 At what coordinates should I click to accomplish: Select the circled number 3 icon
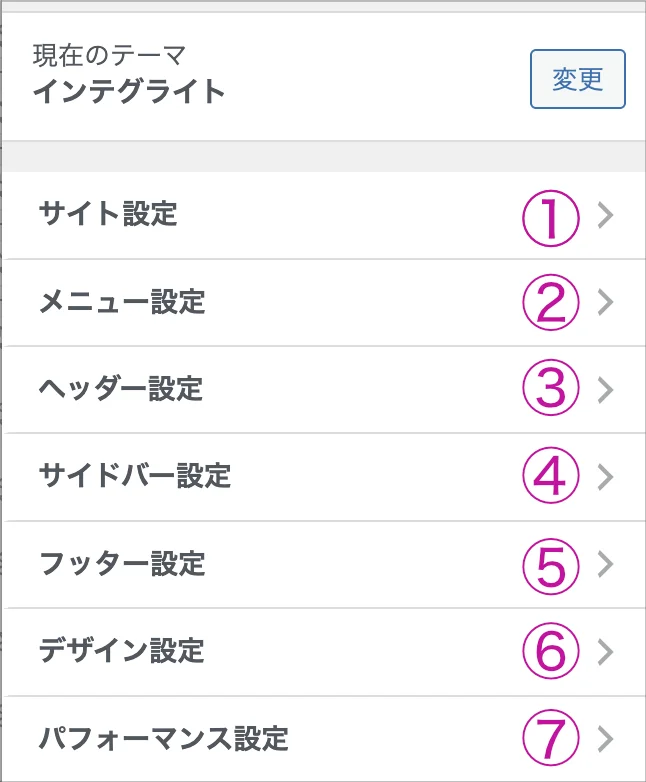pyautogui.click(x=551, y=390)
